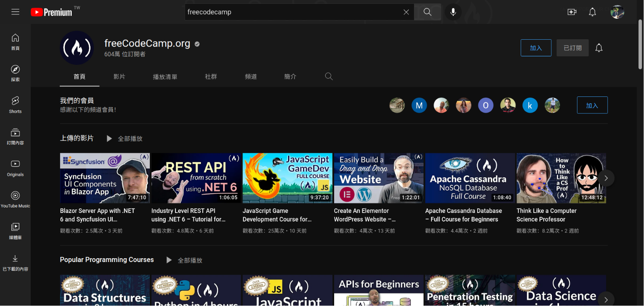The height and width of the screenshot is (306, 644).
Task: Open downloaded content in the sidebar
Action: coord(15,262)
